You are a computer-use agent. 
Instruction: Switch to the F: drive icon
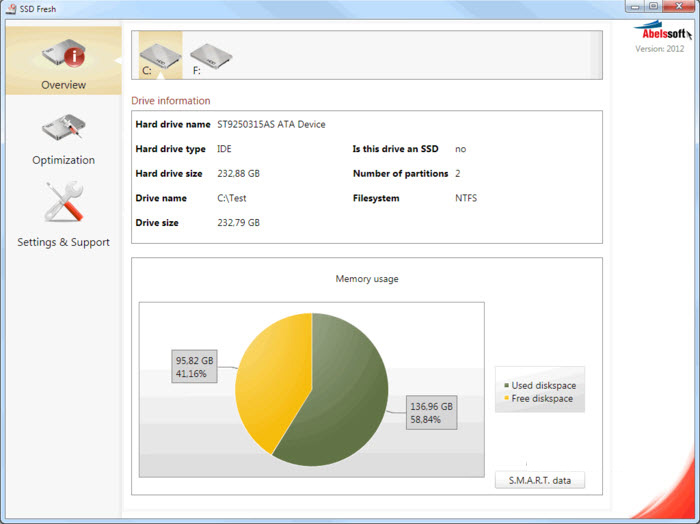point(210,55)
